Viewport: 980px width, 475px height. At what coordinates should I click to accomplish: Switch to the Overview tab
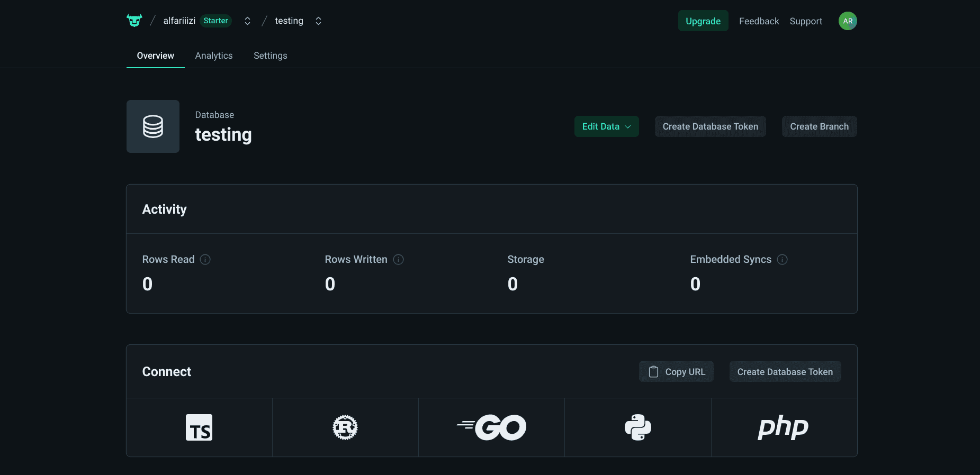(156, 56)
